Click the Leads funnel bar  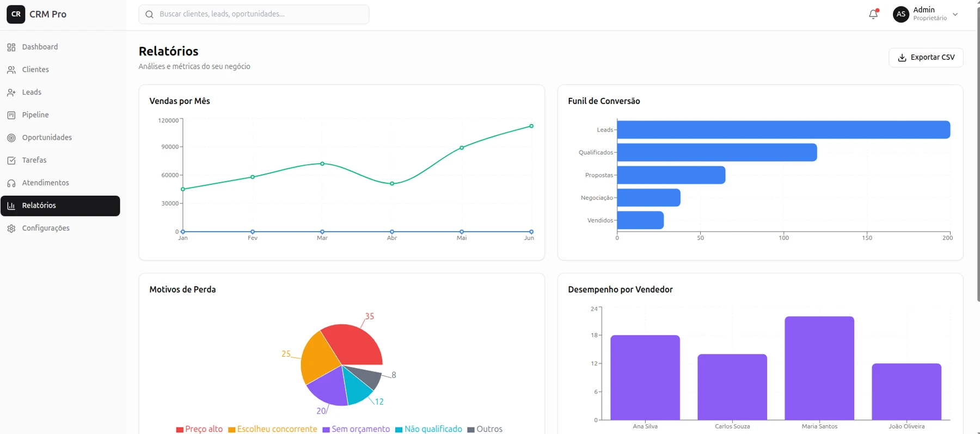pyautogui.click(x=783, y=130)
